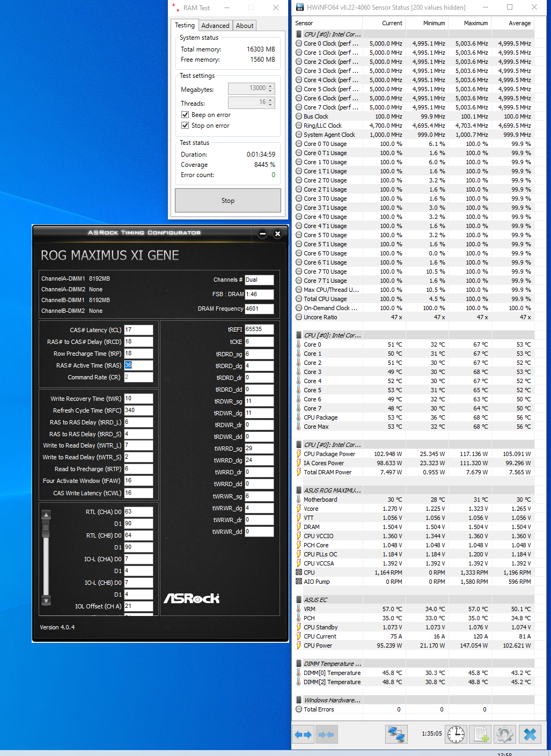Select the CPU VCCIO voltage row

(414, 536)
